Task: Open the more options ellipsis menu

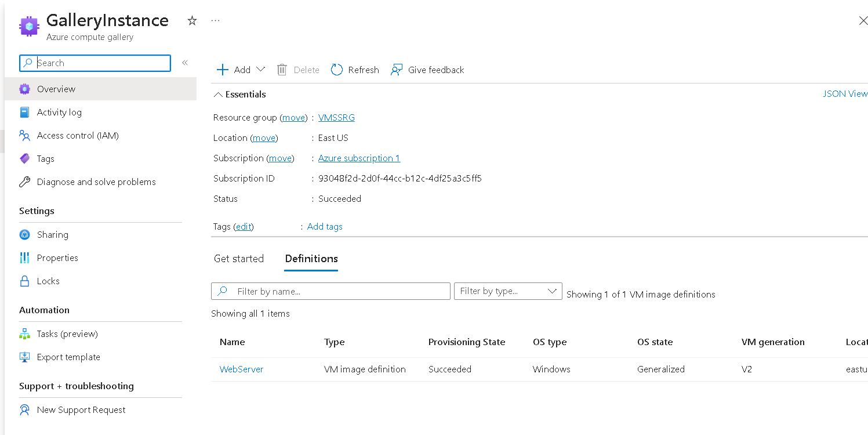Action: point(215,21)
